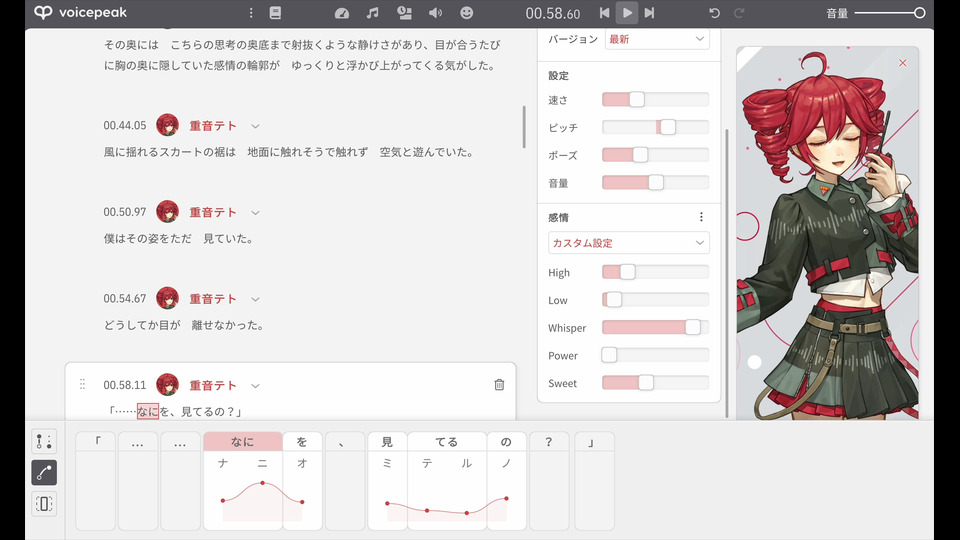Viewport: 960px width, 540px height.
Task: Open the three-dot menu beside the voicepeak logo
Action: click(x=251, y=13)
